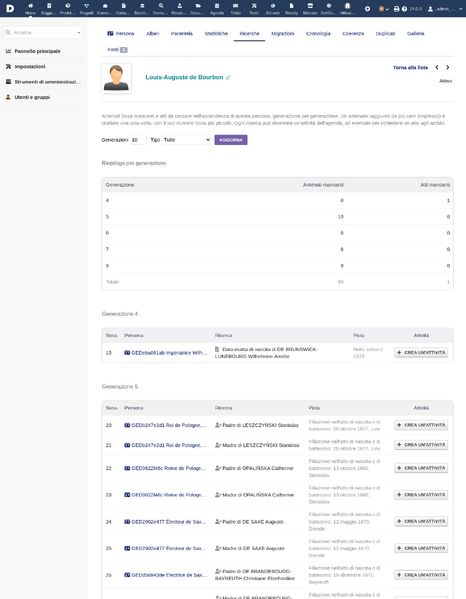
Task: Click the Dolibarr D logo
Action: pos(10,8)
